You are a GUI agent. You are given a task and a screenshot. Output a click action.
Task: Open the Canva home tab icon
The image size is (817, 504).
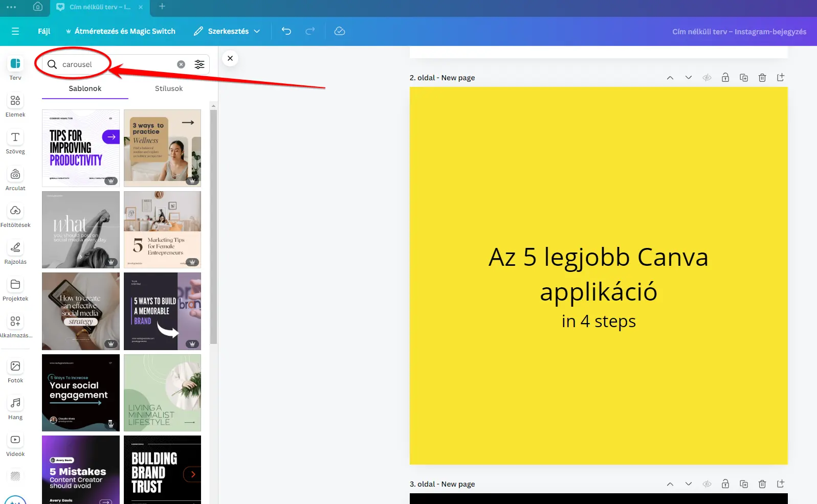coord(37,7)
